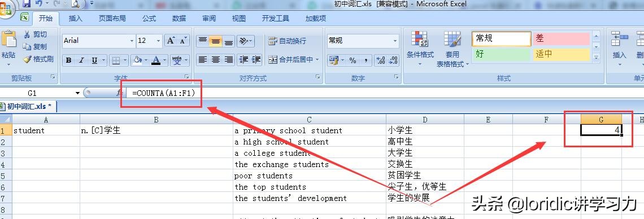Image resolution: width=644 pixels, height=219 pixels.
Task: Switch to the 插入 ribbon tab
Action: (76, 19)
